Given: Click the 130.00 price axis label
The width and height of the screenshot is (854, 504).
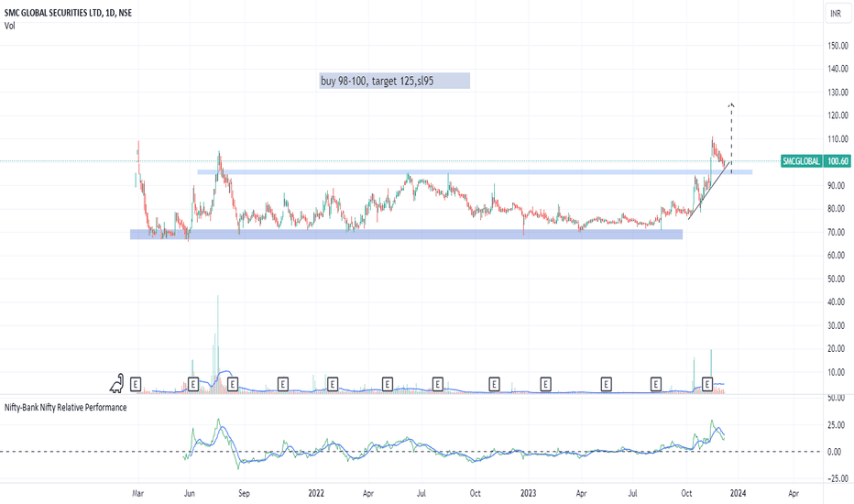Looking at the screenshot, I should coord(838,92).
